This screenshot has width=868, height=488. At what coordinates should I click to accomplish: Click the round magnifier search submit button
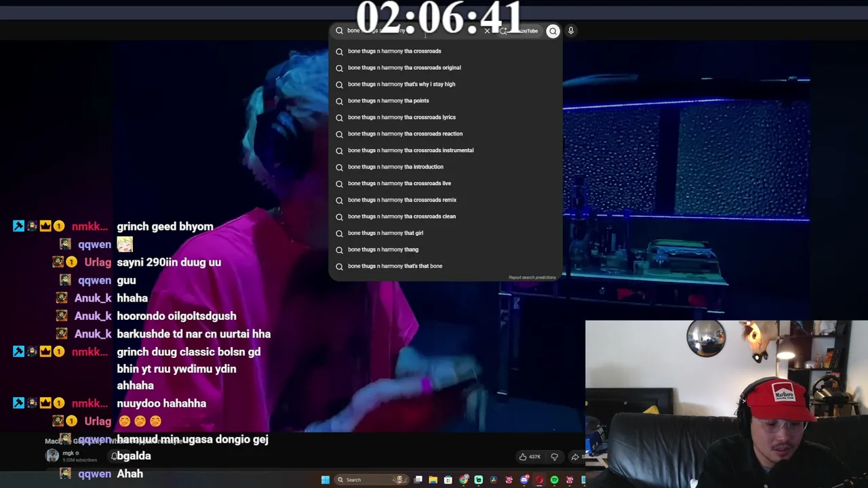click(x=553, y=30)
